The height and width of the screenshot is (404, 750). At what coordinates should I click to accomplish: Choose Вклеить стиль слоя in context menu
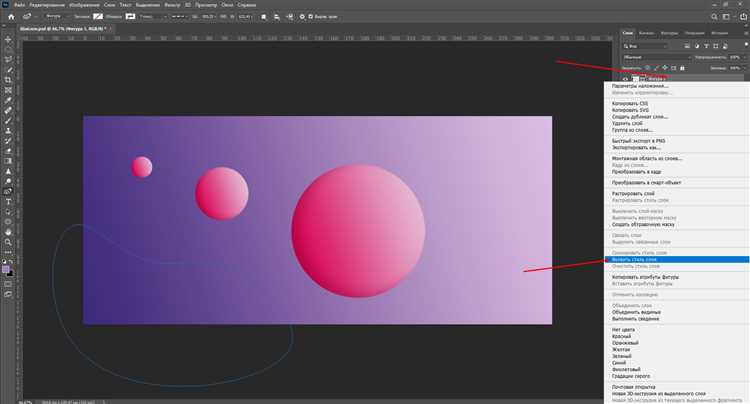677,259
